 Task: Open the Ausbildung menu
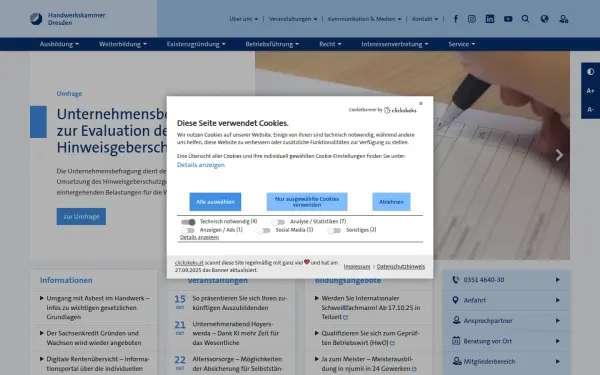click(59, 44)
